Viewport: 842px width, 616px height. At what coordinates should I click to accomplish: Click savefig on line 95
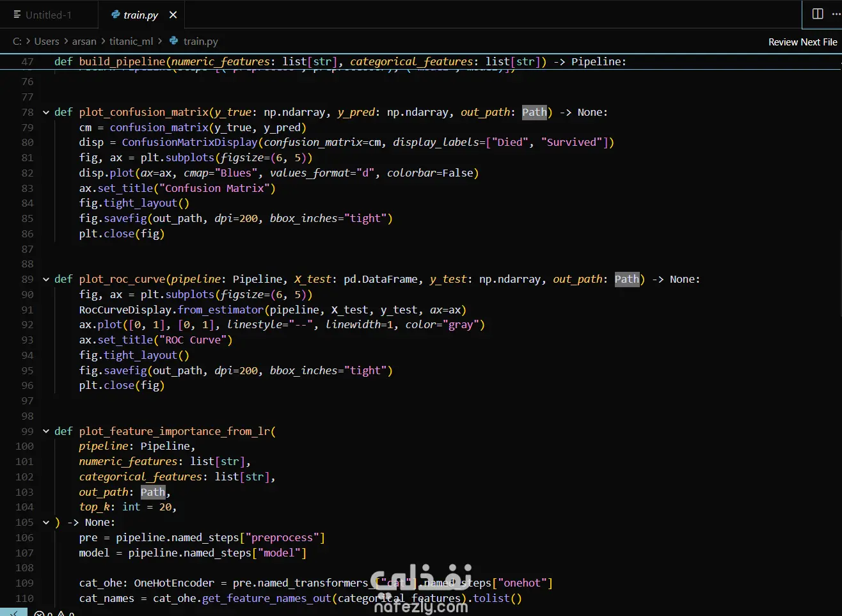(x=125, y=371)
